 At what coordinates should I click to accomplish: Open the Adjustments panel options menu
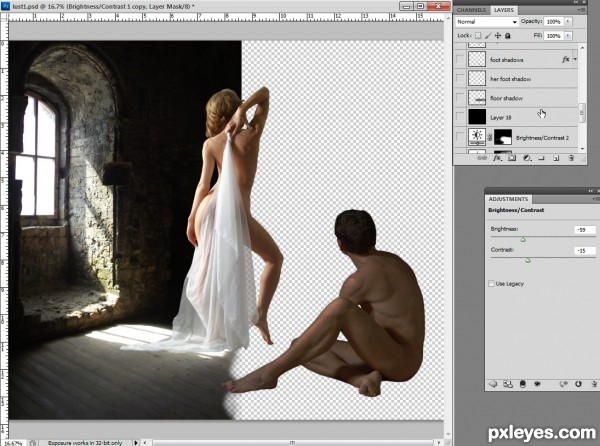[595, 199]
